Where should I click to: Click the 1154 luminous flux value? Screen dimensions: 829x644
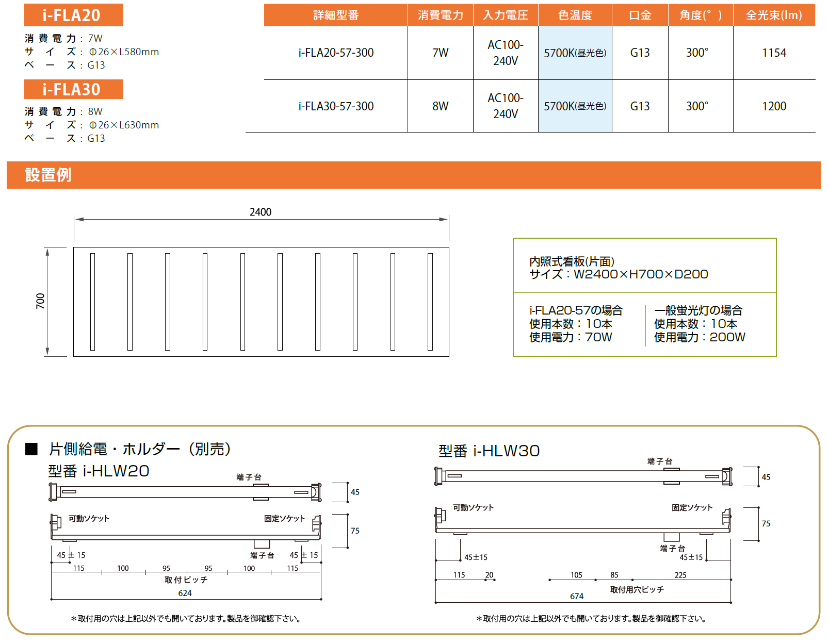(774, 53)
